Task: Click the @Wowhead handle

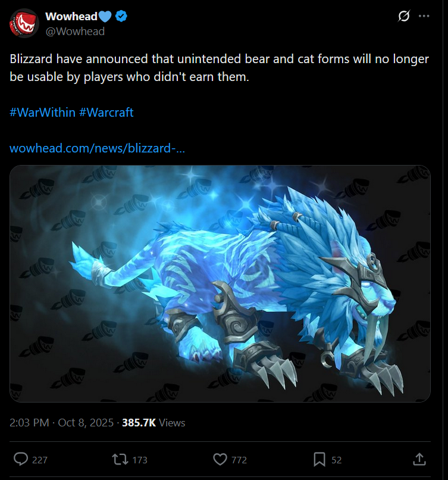Action: [75, 31]
